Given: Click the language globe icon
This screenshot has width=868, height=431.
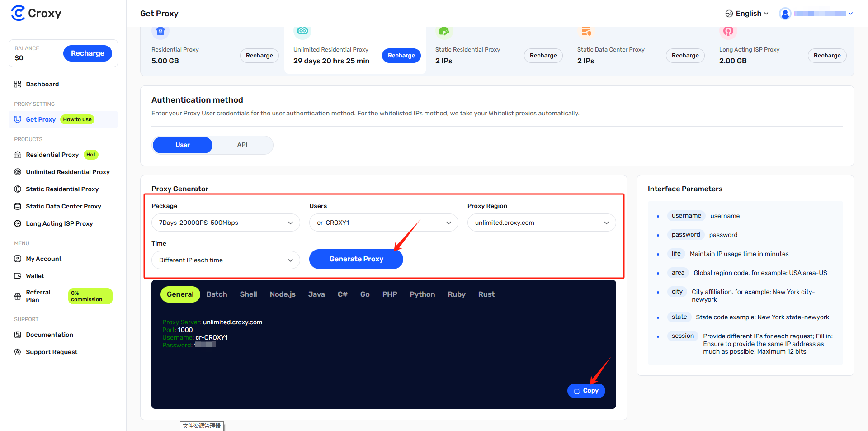Looking at the screenshot, I should point(729,14).
